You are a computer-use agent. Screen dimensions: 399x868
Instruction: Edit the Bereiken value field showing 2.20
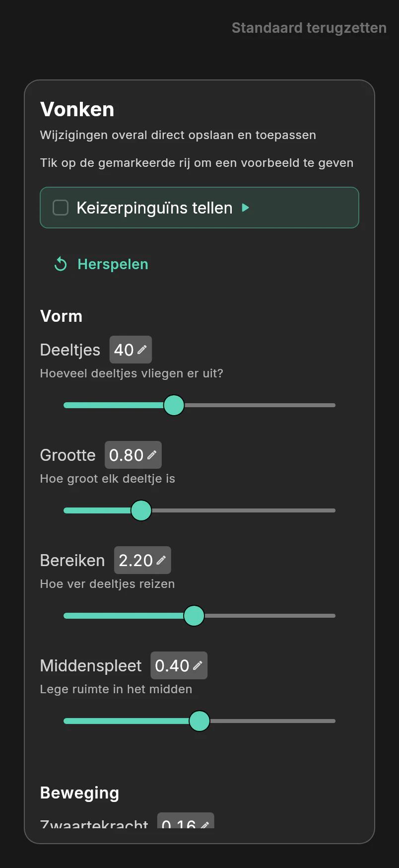[142, 560]
